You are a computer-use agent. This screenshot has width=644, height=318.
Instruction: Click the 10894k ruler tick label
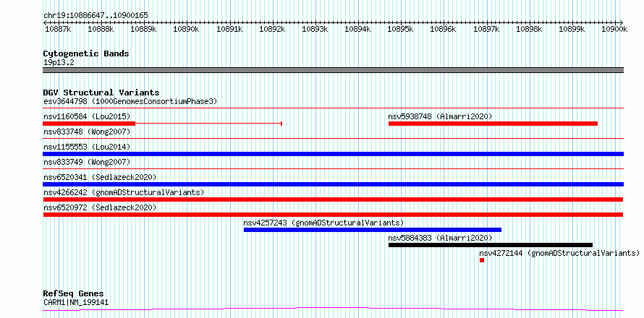tap(357, 29)
